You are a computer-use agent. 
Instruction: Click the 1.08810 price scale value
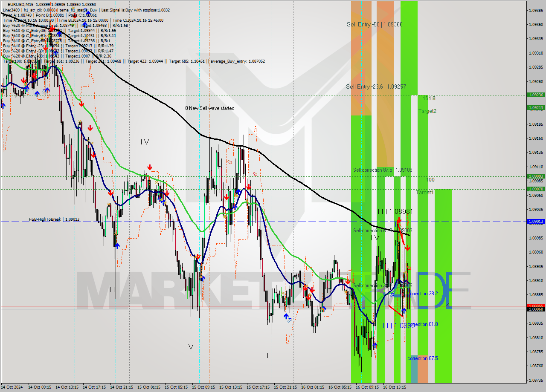pos(535,337)
